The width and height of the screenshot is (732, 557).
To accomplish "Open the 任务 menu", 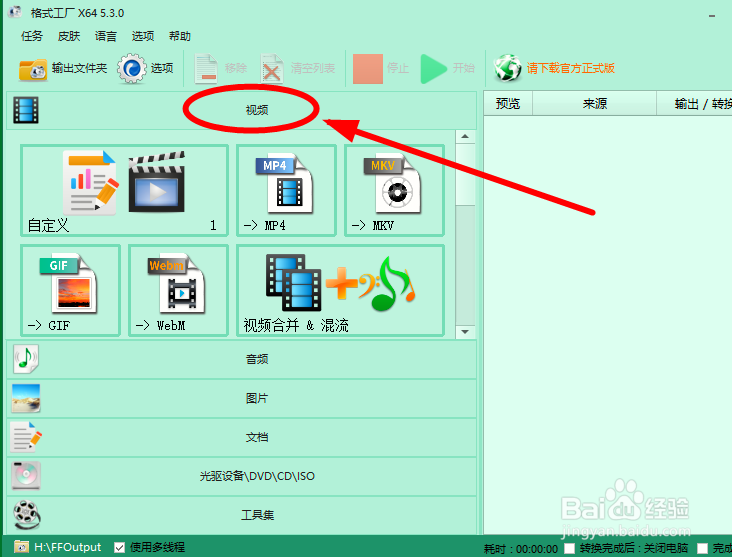I will 32,36.
